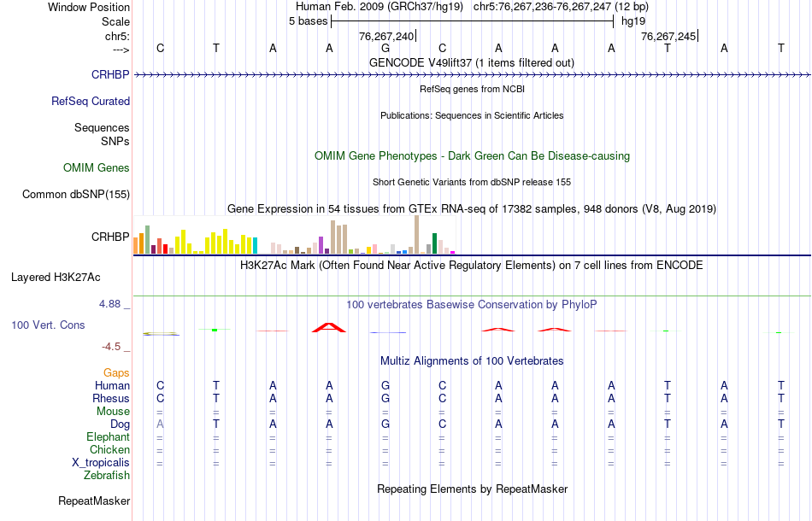
Task: Click 'Publications: Sequences in Scientific Articles' title
Action: click(x=472, y=115)
